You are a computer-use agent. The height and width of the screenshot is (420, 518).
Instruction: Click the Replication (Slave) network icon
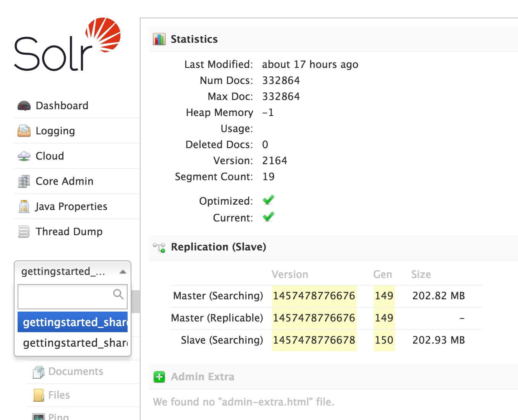[x=159, y=247]
